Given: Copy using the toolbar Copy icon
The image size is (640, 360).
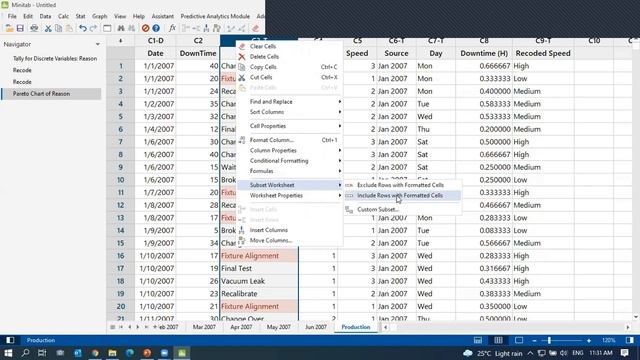Looking at the screenshot, I should (59, 28).
